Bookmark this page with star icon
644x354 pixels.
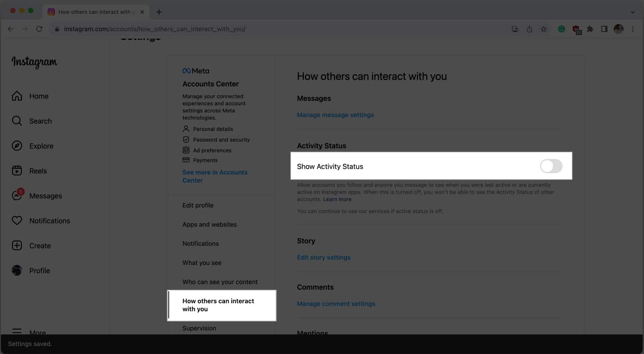[544, 29]
